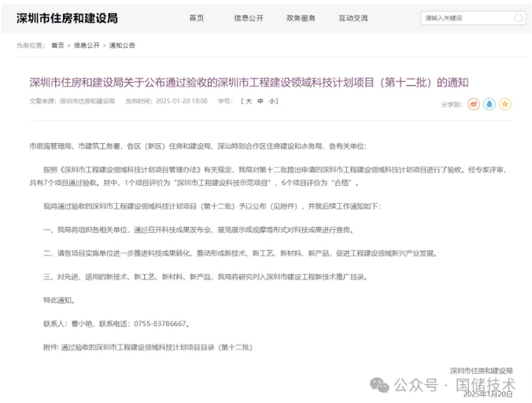Viewport: 532px width, 403px height.
Task: Click the paragraph beginning 二、请各项目实施单位
Action: click(241, 253)
